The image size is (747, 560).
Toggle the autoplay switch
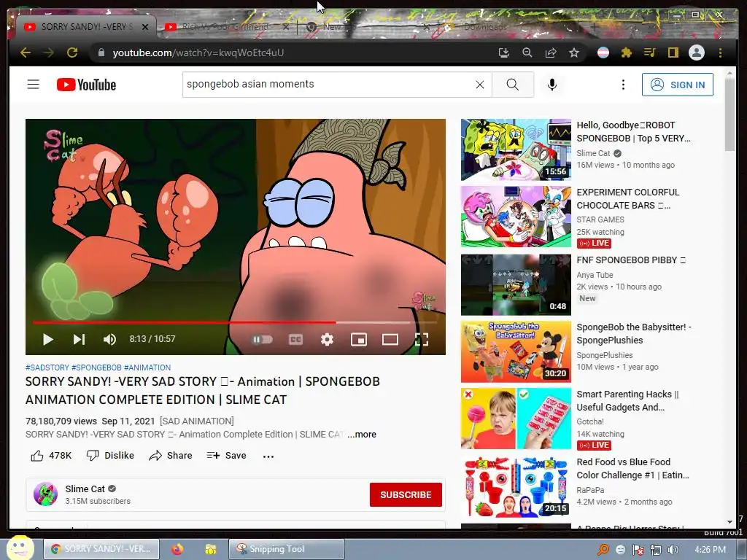click(x=262, y=339)
